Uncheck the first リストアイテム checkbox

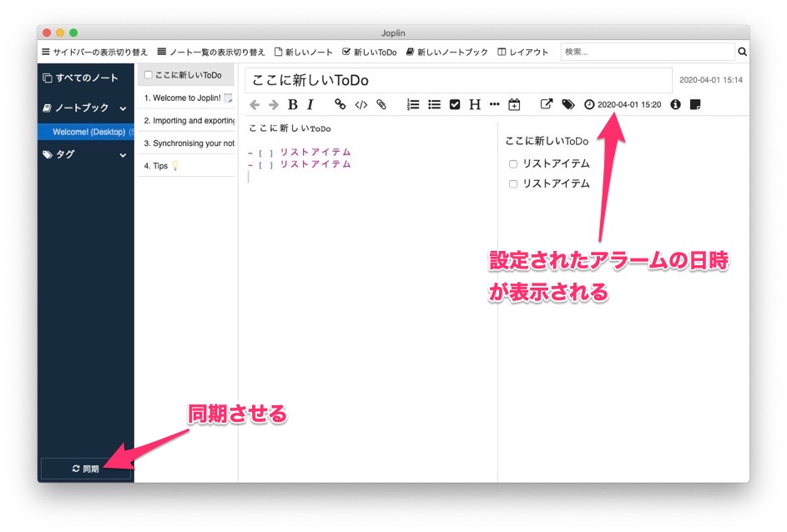pyautogui.click(x=512, y=163)
